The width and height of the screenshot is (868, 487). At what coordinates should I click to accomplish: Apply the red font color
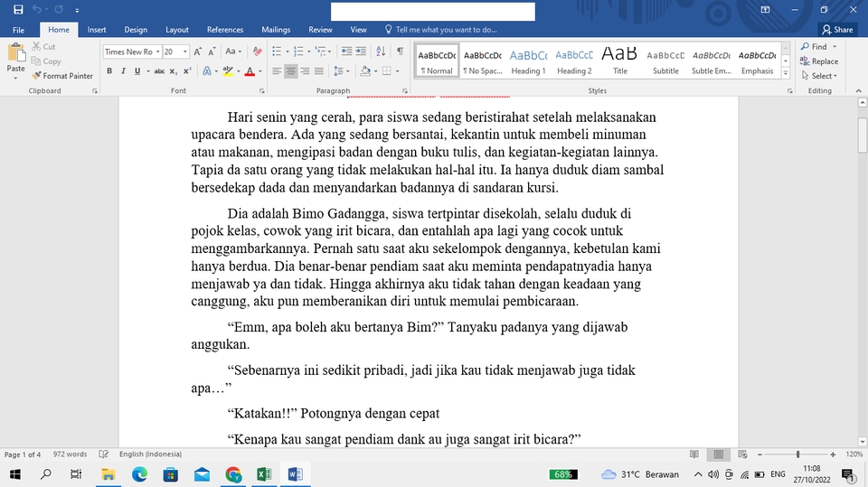[250, 70]
